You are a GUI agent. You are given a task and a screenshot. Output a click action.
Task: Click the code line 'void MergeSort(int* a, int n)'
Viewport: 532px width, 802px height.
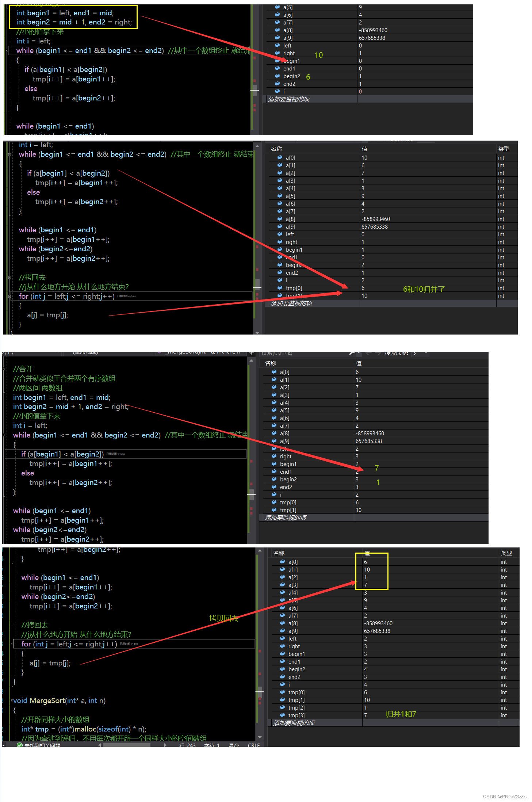click(59, 700)
